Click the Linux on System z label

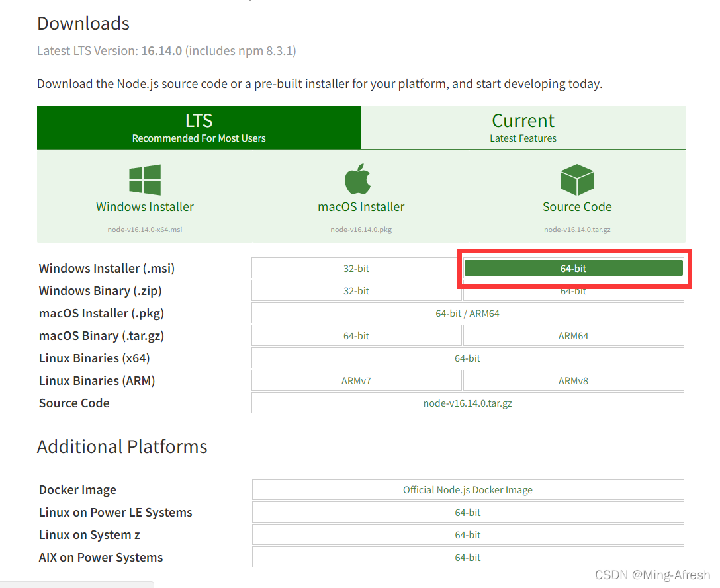(x=89, y=534)
